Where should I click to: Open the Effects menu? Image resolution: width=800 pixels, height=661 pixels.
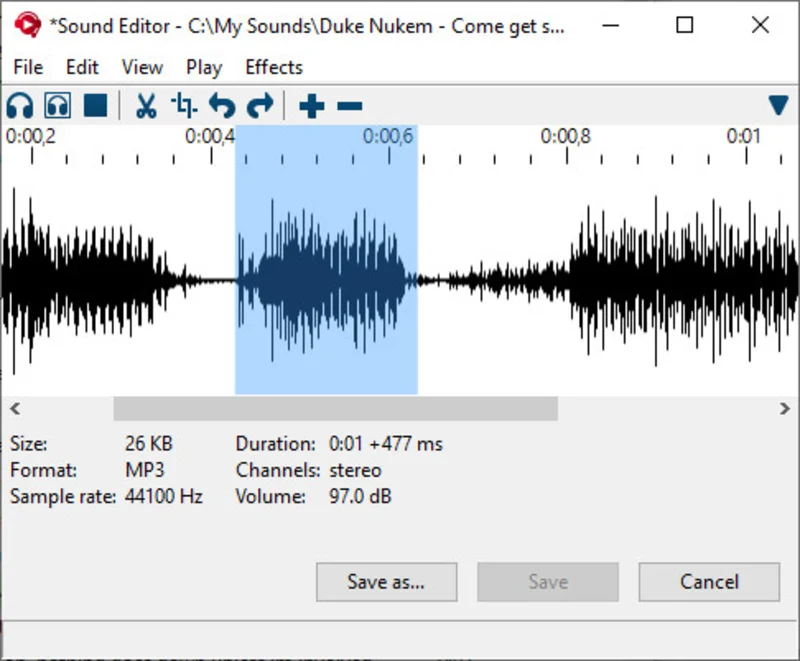pyautogui.click(x=274, y=67)
